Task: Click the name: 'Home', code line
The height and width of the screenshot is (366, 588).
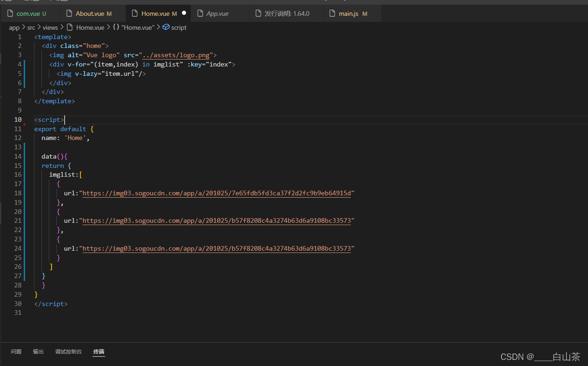Action: [x=66, y=138]
